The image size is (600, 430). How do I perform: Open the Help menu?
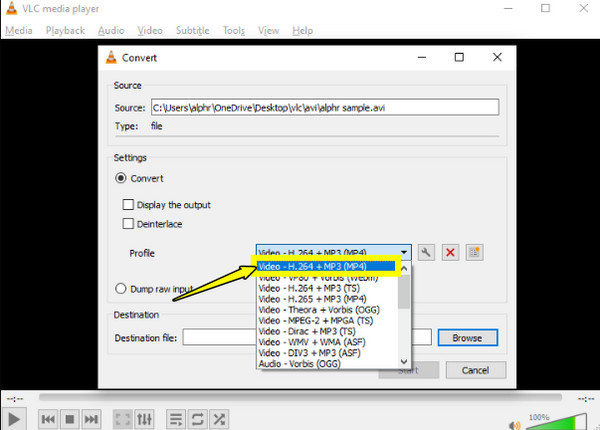[302, 30]
